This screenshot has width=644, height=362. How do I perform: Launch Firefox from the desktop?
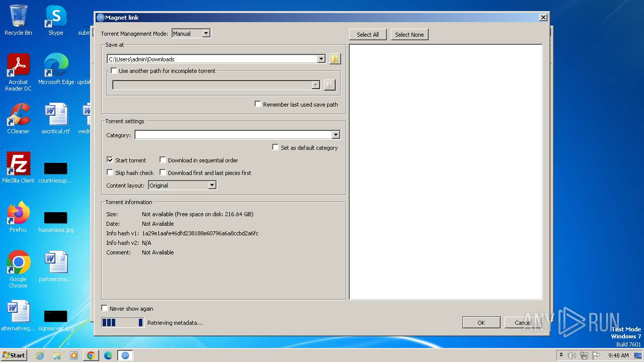(18, 217)
